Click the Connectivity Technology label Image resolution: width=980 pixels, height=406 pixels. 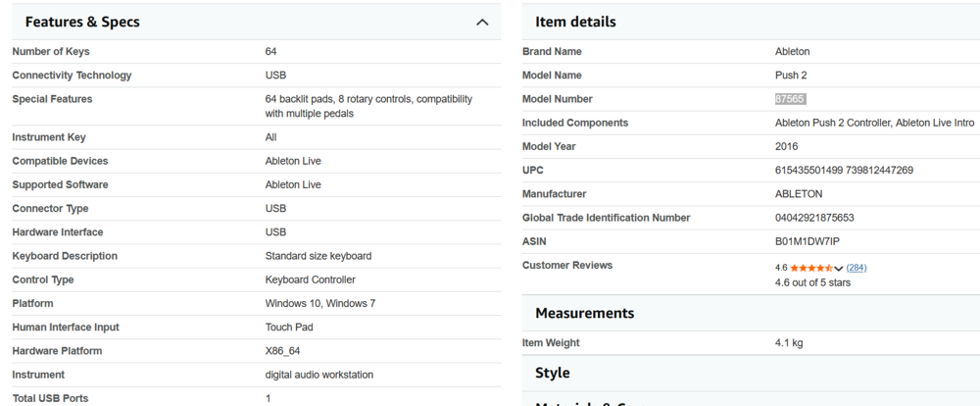[x=72, y=76]
